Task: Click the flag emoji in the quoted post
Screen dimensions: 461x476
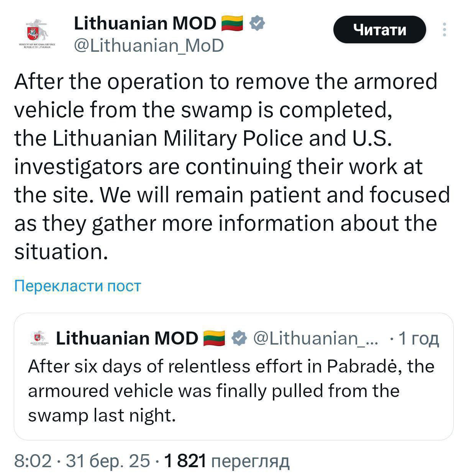Action: point(214,338)
